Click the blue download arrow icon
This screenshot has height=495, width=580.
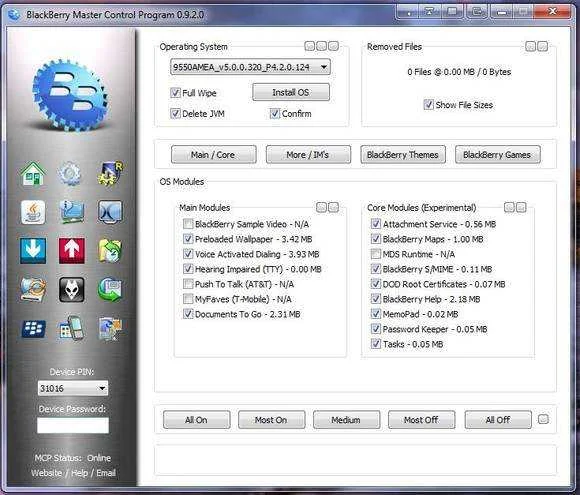coord(33,251)
